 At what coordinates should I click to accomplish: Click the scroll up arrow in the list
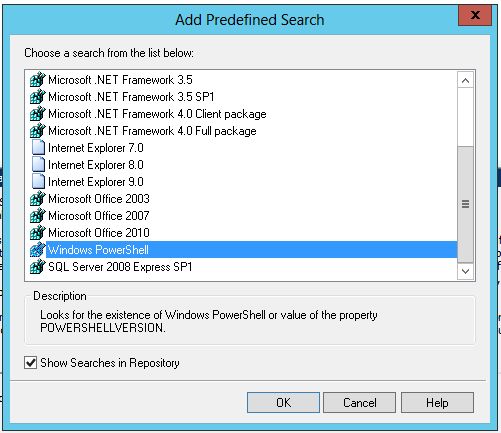coord(465,80)
